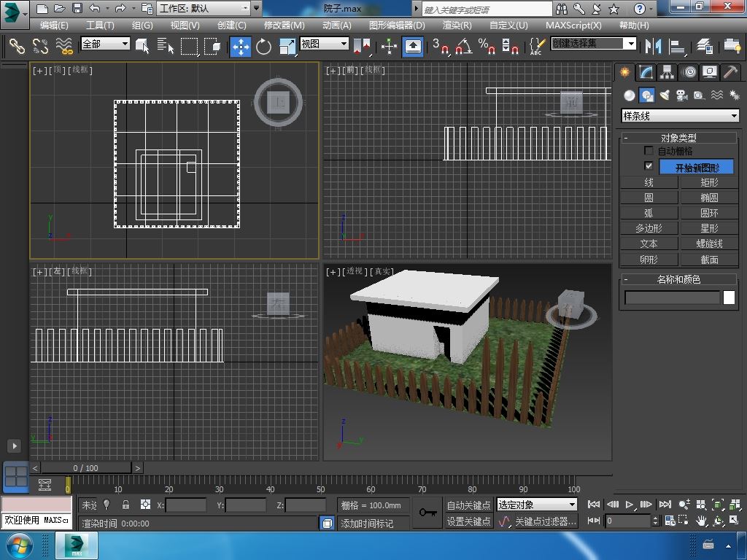The image size is (747, 560).
Task: Click the white object color swatch
Action: [x=729, y=297]
